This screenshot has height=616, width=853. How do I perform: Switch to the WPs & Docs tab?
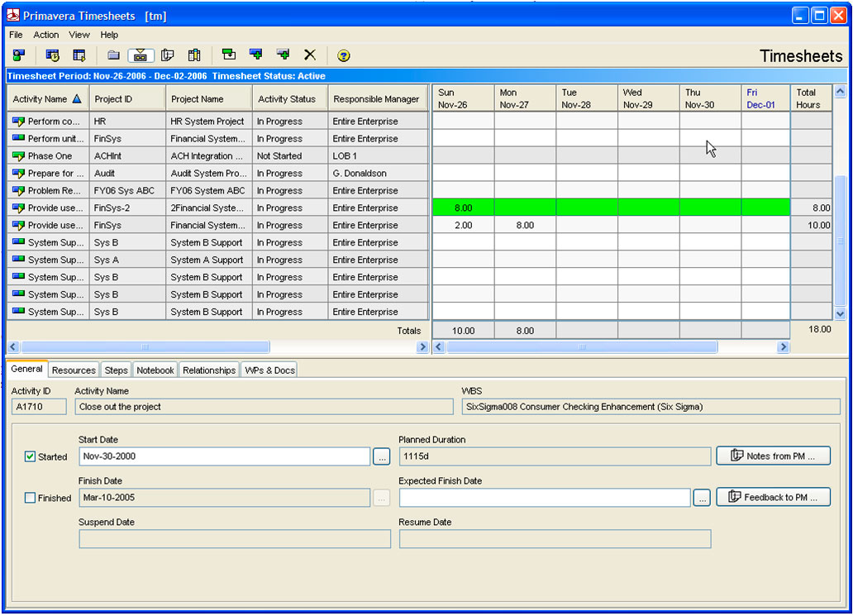pyautogui.click(x=269, y=370)
